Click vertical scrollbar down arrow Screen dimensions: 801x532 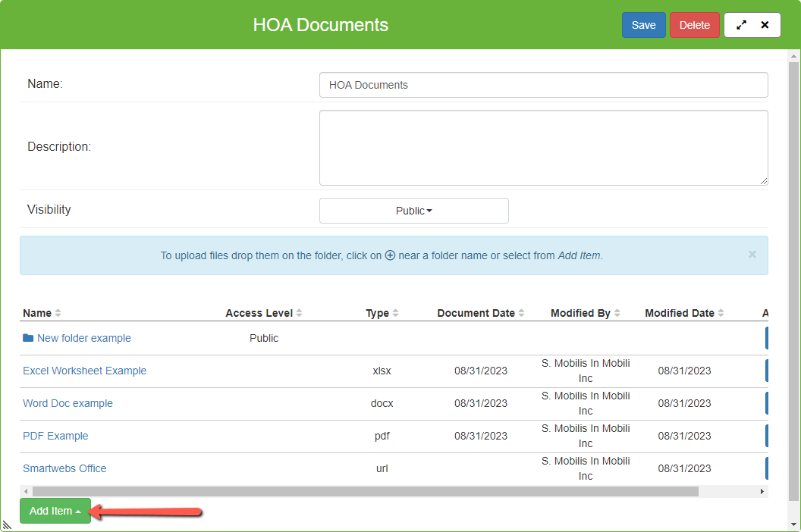(793, 524)
